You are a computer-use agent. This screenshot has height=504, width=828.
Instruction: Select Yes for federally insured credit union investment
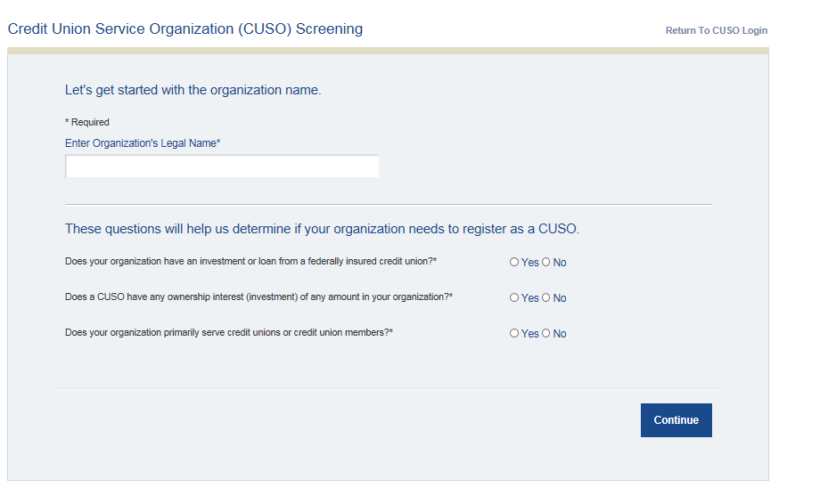point(514,263)
